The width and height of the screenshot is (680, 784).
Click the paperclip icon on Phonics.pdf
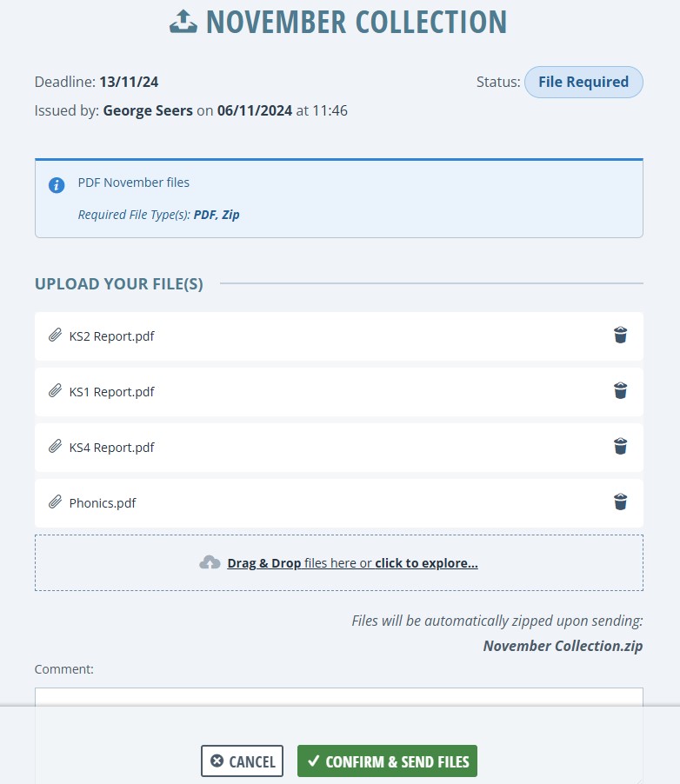55,502
